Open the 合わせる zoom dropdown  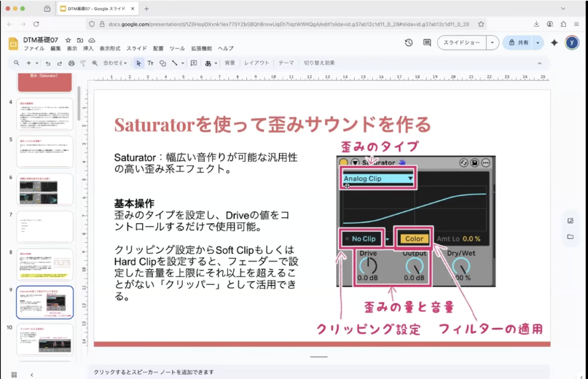click(x=114, y=63)
